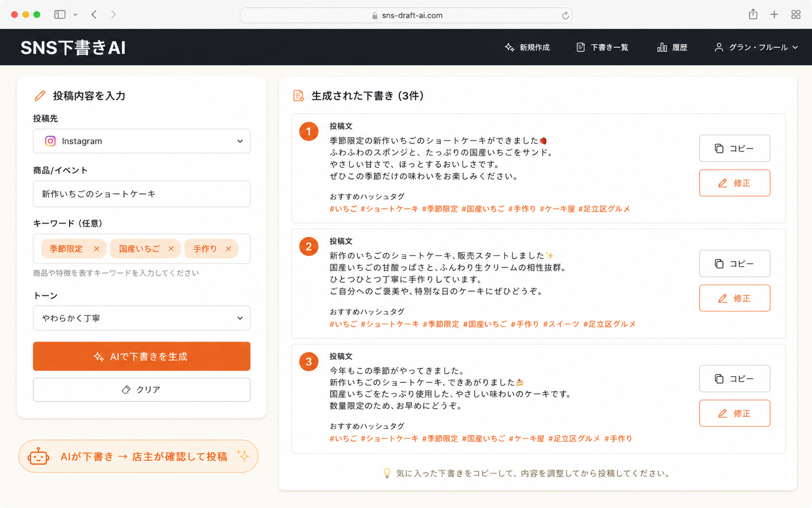The image size is (812, 508).
Task: Click the Safari sidebar toggle icon
Action: [60, 15]
